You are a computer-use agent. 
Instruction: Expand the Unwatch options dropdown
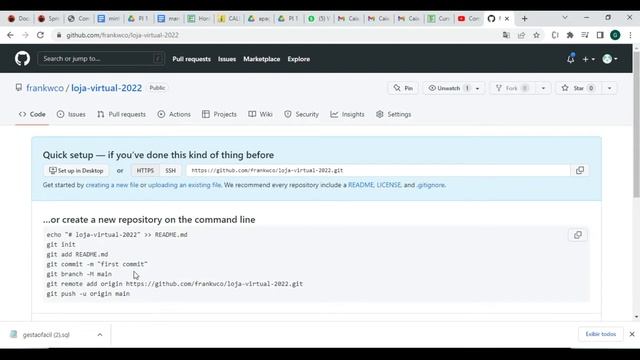coord(478,88)
